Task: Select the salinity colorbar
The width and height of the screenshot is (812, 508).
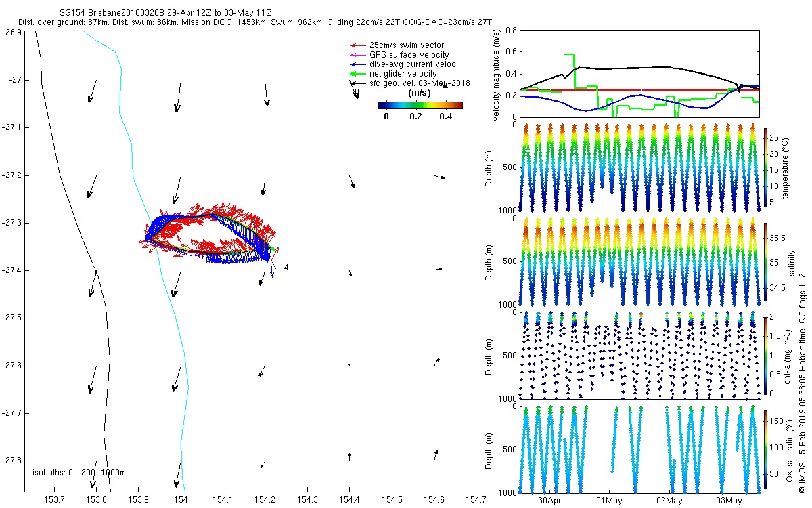Action: click(x=766, y=261)
